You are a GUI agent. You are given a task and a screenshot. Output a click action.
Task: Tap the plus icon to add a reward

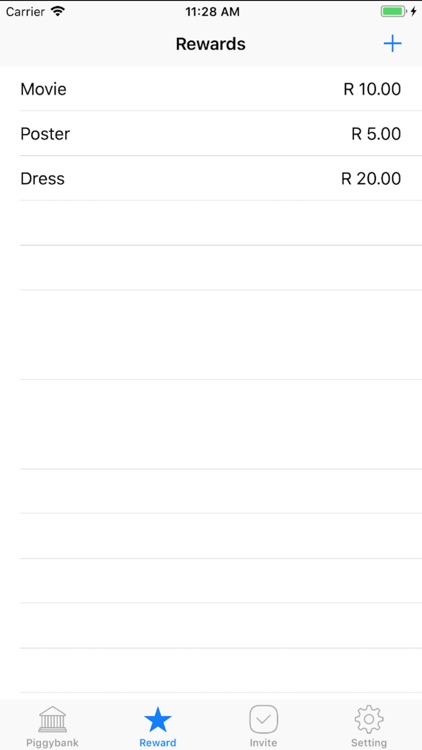click(x=392, y=44)
